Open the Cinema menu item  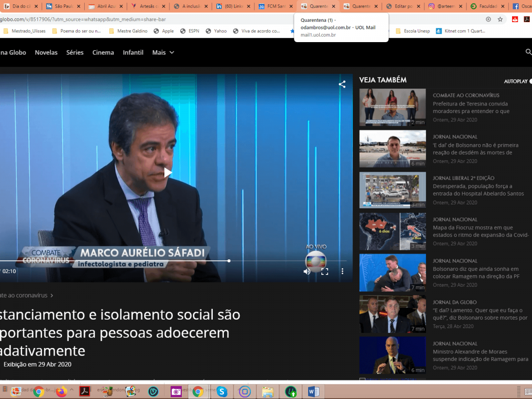pyautogui.click(x=103, y=52)
